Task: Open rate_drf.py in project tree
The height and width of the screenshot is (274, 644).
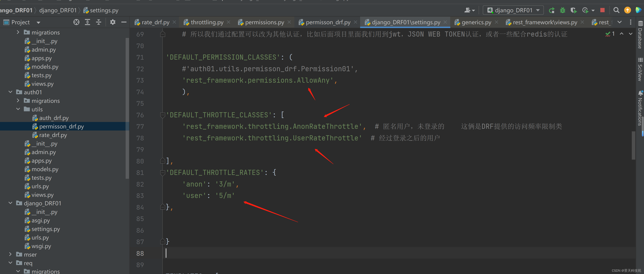Action: click(x=50, y=135)
